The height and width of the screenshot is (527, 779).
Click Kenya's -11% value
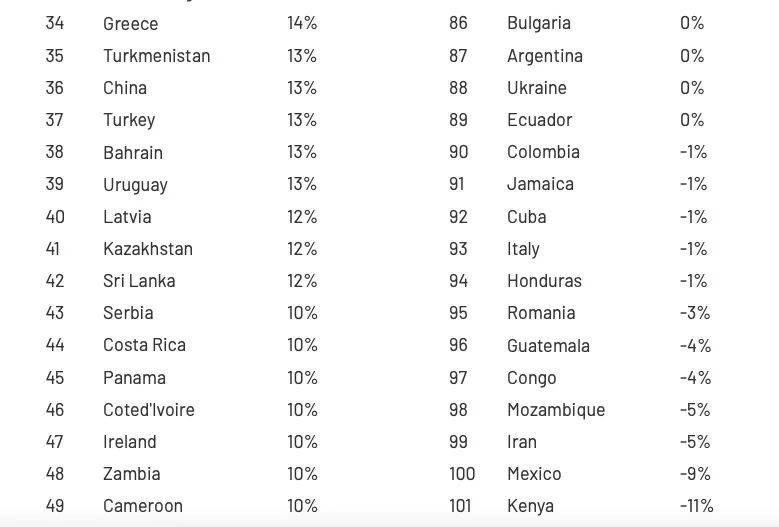(x=696, y=506)
